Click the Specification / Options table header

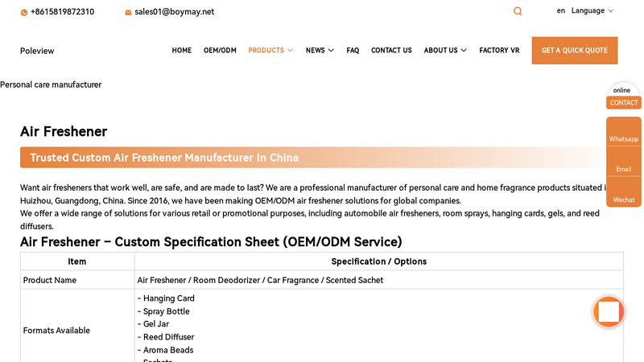pyautogui.click(x=378, y=261)
